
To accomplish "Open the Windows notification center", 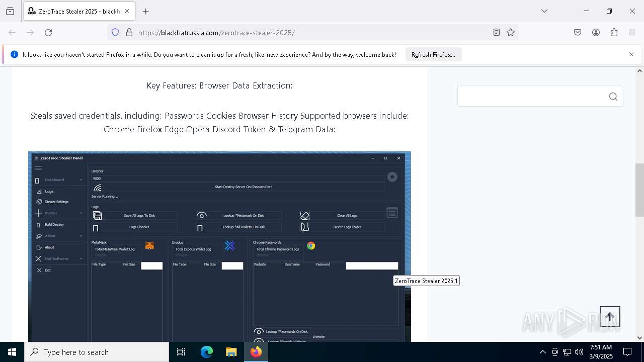I will [628, 352].
